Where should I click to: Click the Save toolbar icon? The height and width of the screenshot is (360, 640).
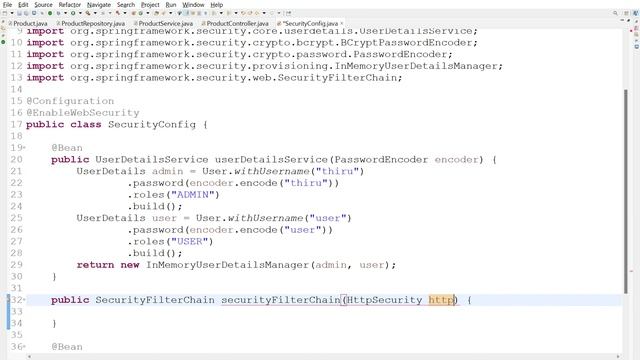pyautogui.click(x=19, y=13)
